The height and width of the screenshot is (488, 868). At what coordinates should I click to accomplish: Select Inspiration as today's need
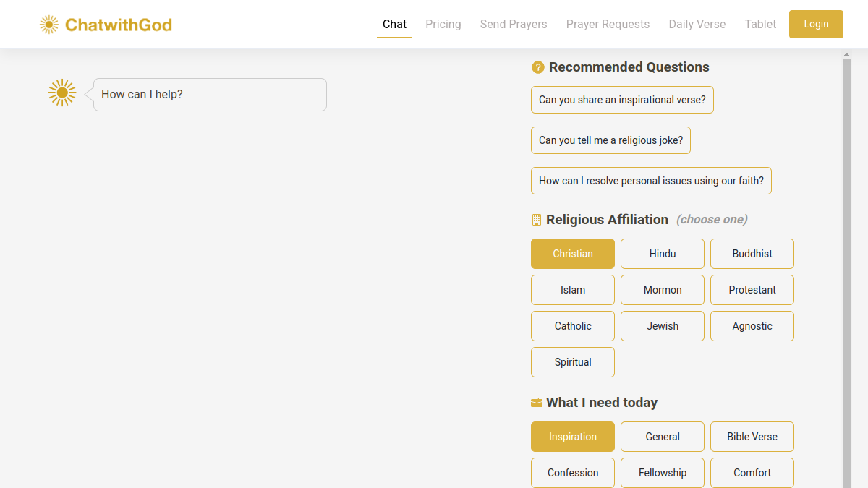click(x=573, y=437)
